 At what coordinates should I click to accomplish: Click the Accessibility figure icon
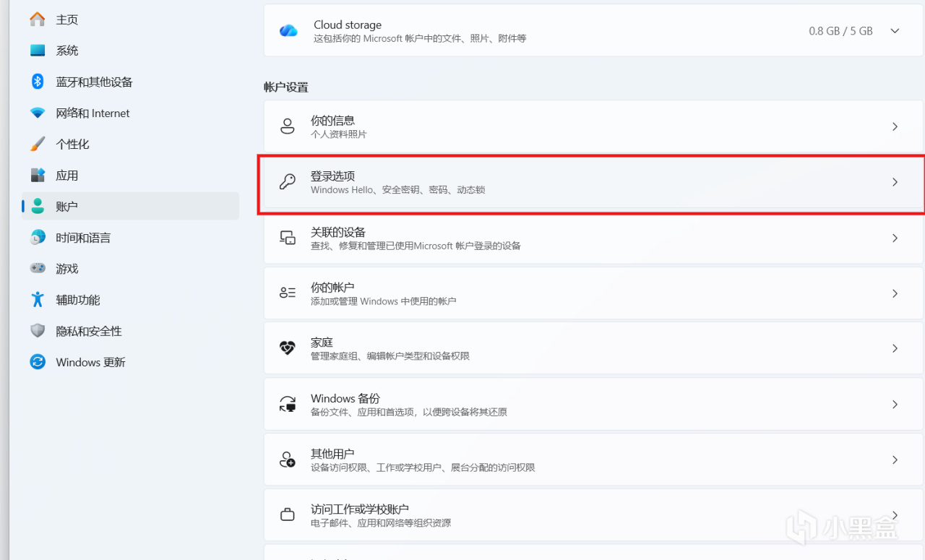click(x=38, y=299)
